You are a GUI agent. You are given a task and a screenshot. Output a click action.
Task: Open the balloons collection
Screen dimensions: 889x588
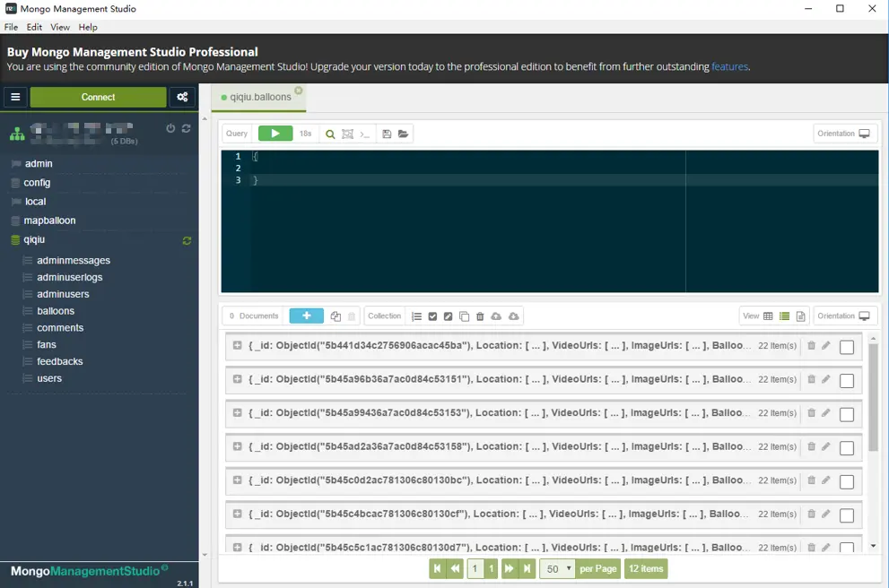coord(56,311)
